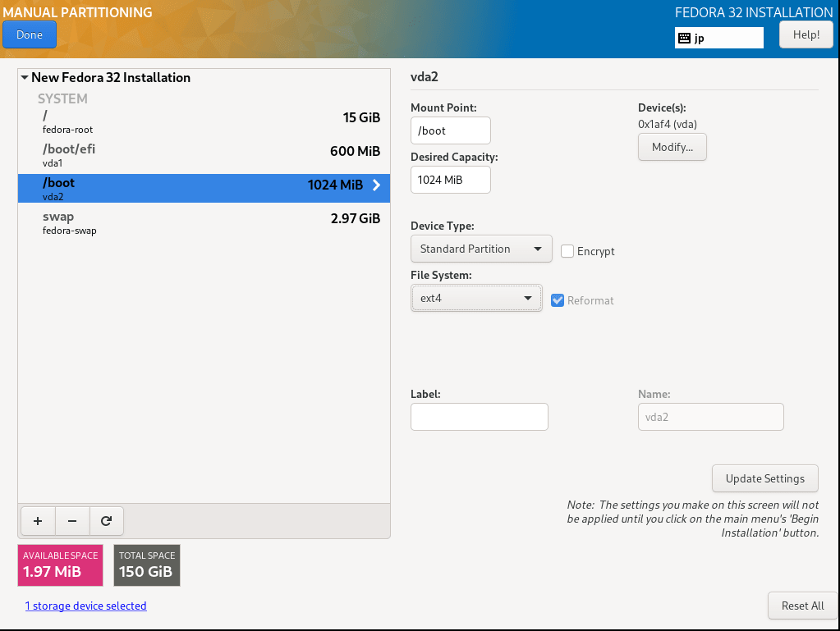Open the 1 storage device selected link
840x631 pixels.
tap(85, 606)
